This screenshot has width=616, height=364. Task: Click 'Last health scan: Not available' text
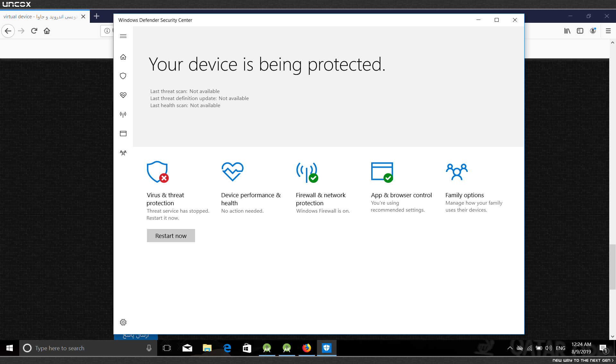click(185, 106)
